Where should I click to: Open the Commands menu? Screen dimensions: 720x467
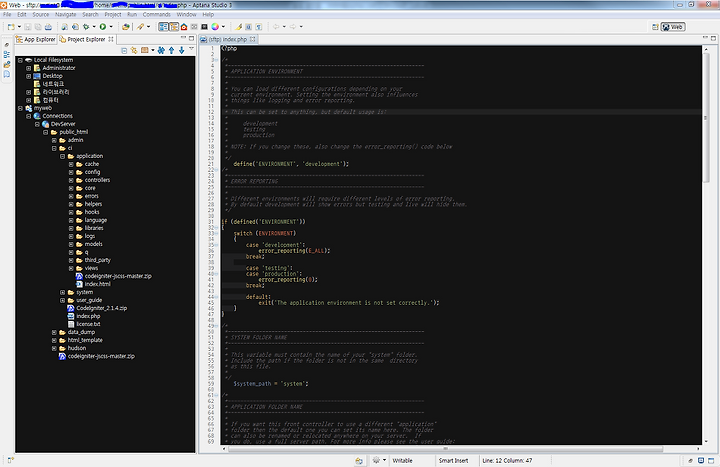point(157,14)
